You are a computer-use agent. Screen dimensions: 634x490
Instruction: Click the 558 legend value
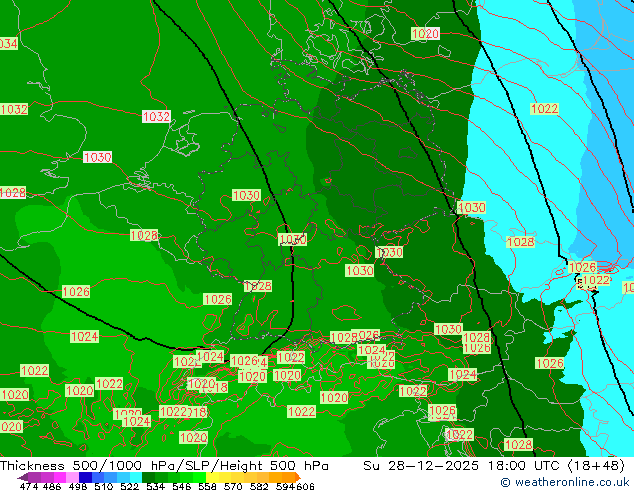point(207,486)
